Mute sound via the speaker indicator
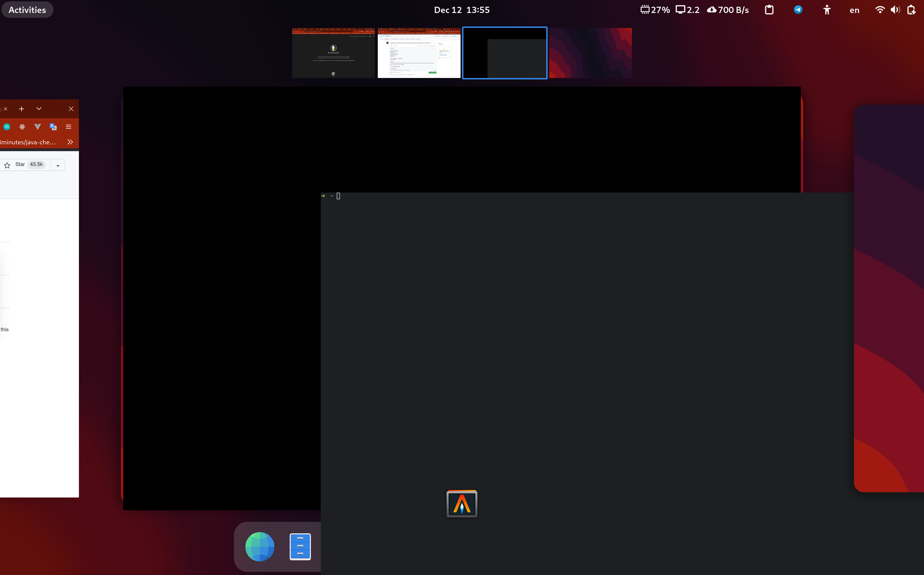 (x=895, y=10)
